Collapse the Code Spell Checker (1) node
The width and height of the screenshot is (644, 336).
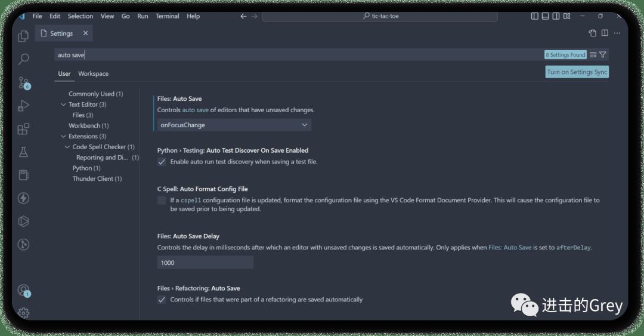[x=67, y=147]
